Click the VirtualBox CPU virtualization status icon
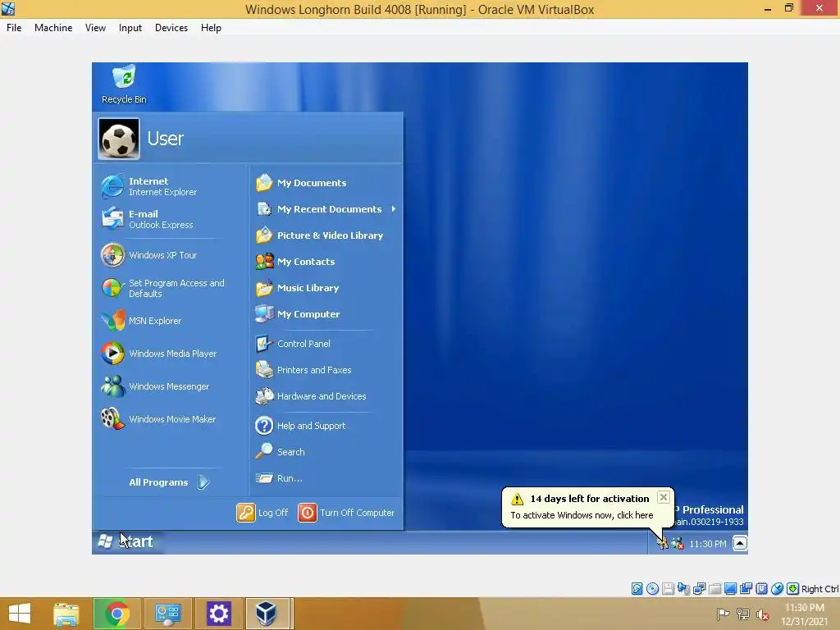This screenshot has height=630, width=840. click(x=761, y=589)
